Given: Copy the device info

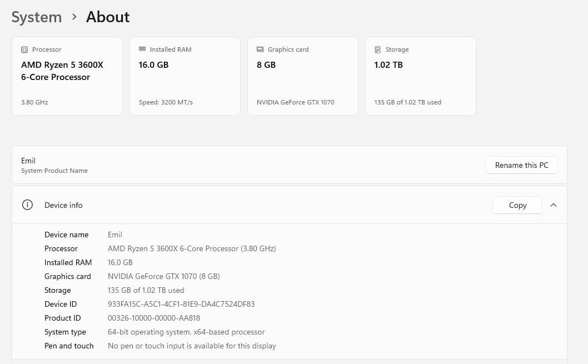Looking at the screenshot, I should pos(517,205).
